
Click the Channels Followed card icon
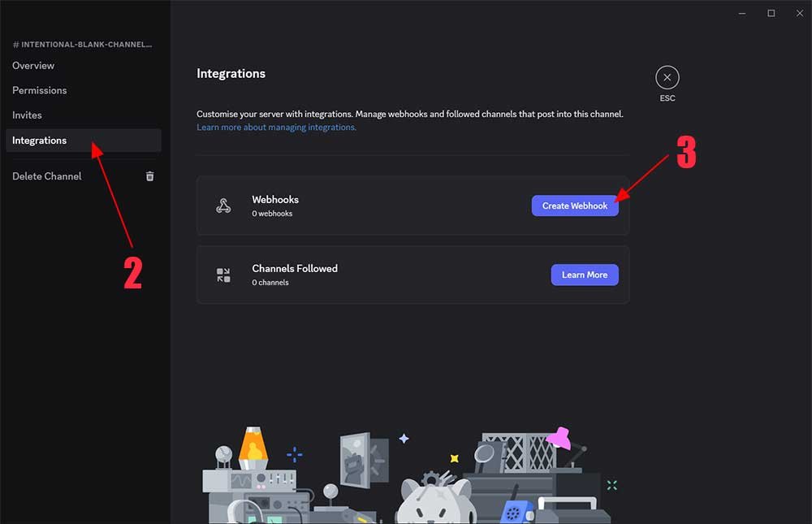click(x=223, y=275)
